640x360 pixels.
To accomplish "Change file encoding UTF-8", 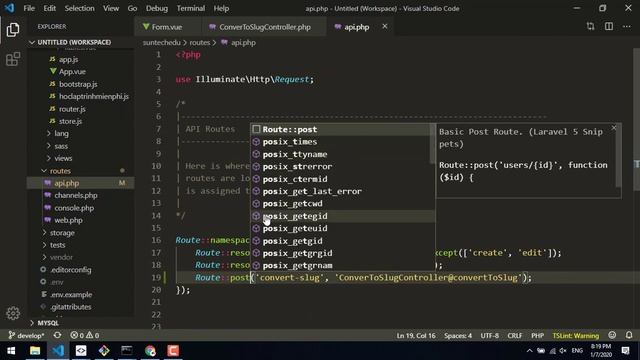I will point(489,336).
